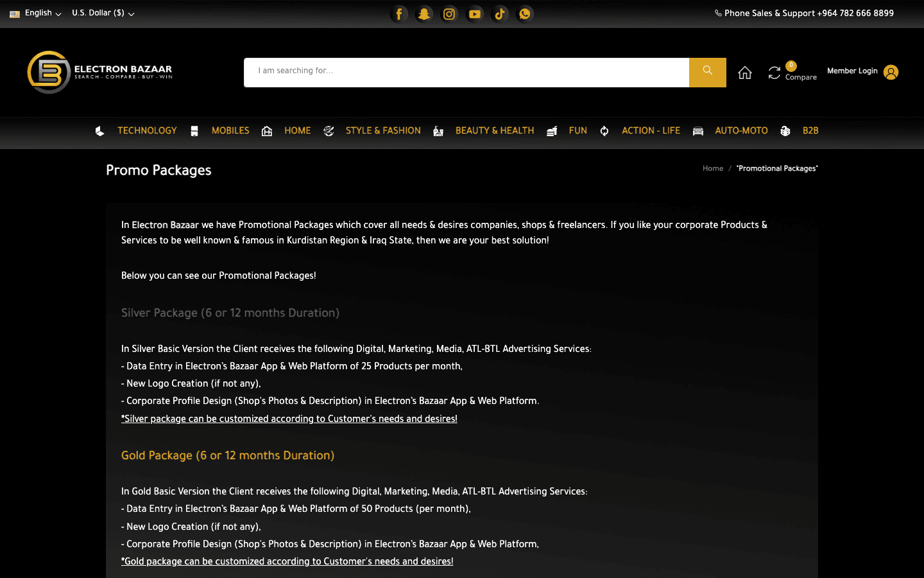The height and width of the screenshot is (578, 924).
Task: Visit the Instagram page icon
Action: click(x=449, y=13)
